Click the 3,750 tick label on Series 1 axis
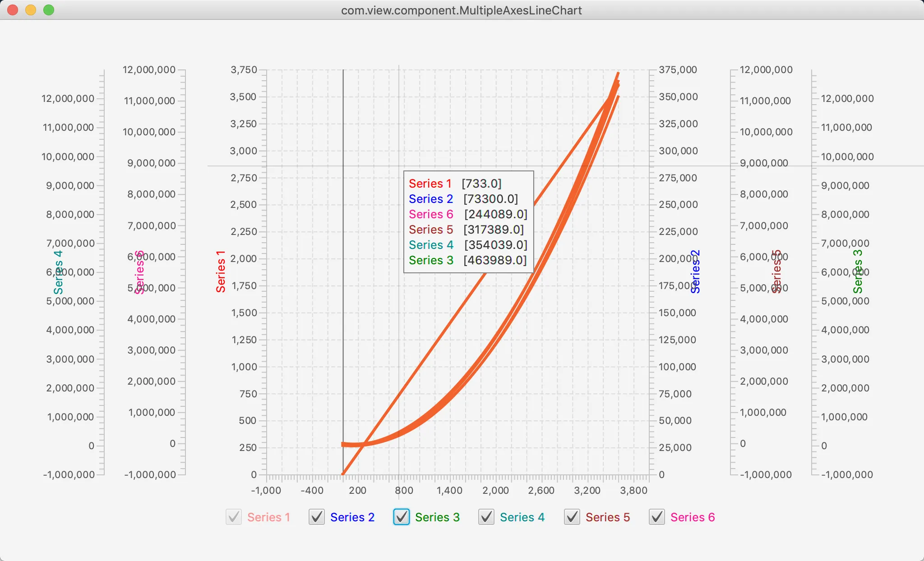Image resolution: width=924 pixels, height=561 pixels. pyautogui.click(x=244, y=70)
